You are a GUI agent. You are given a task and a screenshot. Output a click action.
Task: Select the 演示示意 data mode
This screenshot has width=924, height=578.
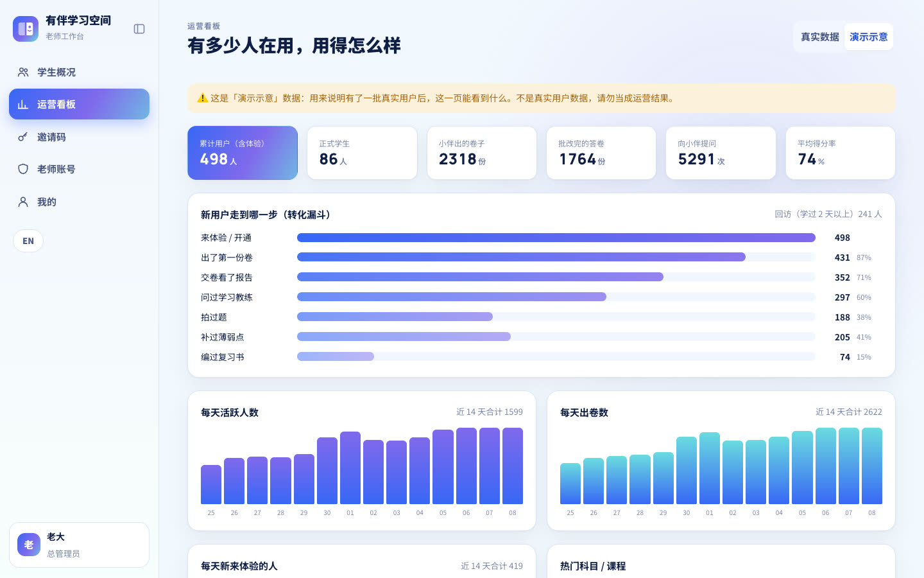point(869,37)
